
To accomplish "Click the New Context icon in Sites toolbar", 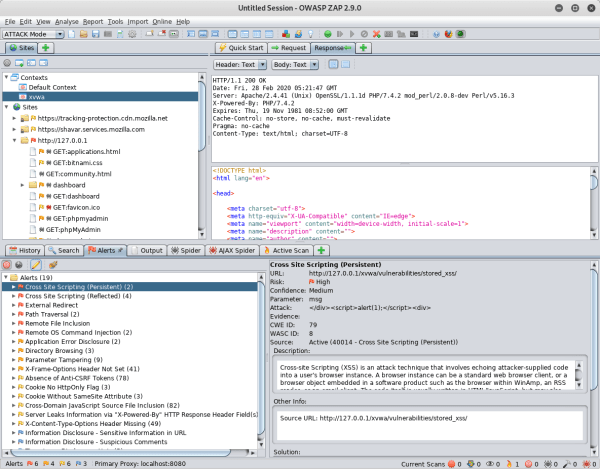I will pyautogui.click(x=19, y=63).
